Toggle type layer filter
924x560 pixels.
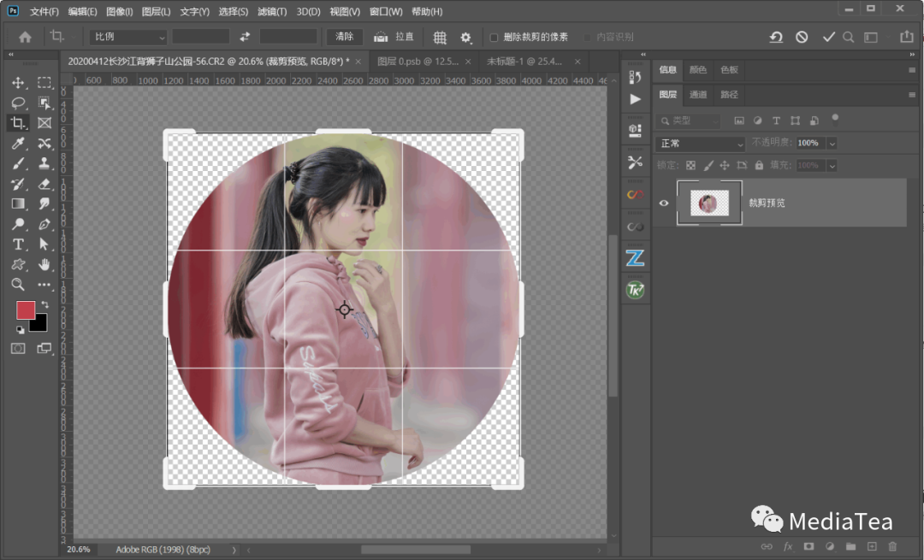[776, 121]
